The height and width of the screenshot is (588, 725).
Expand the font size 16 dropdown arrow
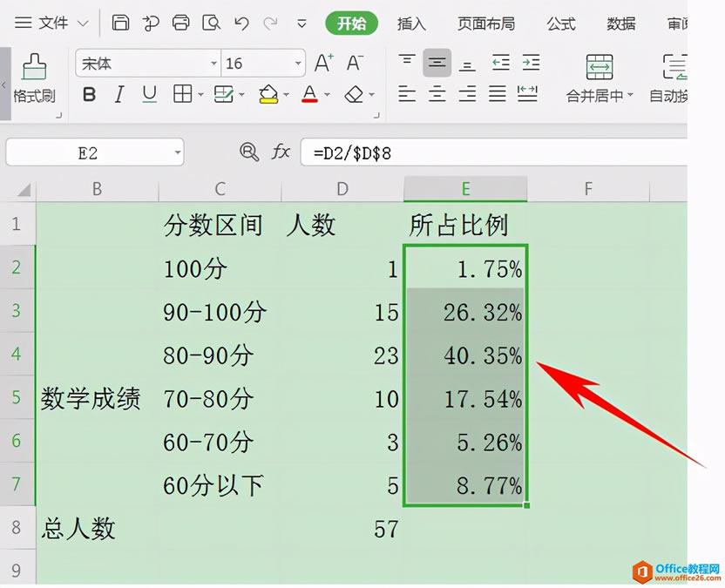(x=298, y=64)
